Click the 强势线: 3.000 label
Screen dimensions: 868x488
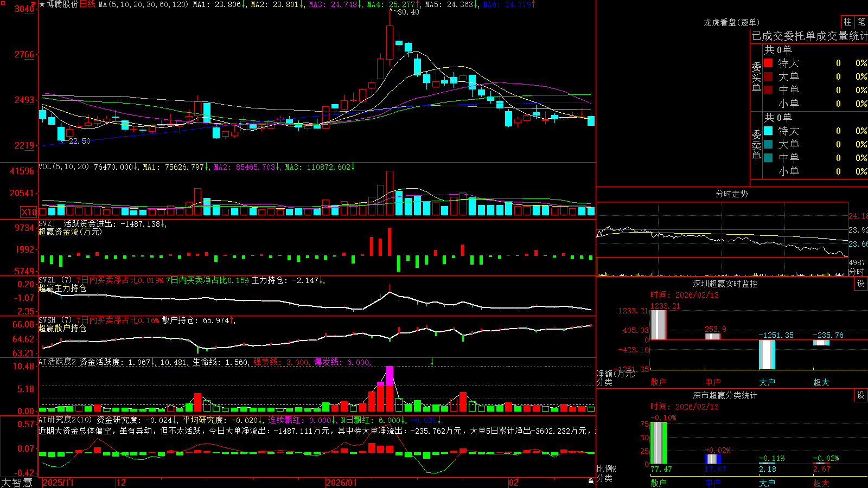[x=281, y=362]
